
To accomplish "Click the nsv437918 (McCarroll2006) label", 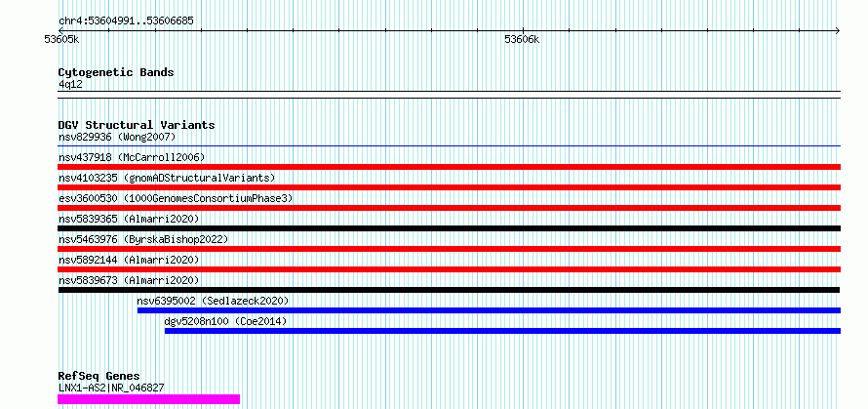I will click(x=132, y=157).
